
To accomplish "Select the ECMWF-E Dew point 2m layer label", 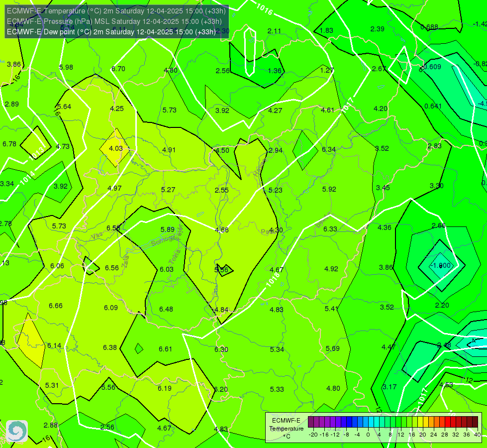I will (x=111, y=32).
